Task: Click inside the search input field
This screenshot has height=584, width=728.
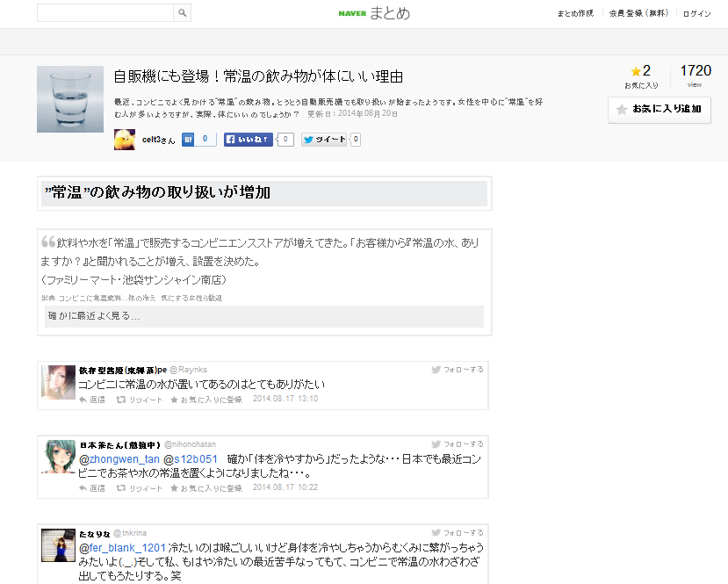Action: [x=104, y=13]
